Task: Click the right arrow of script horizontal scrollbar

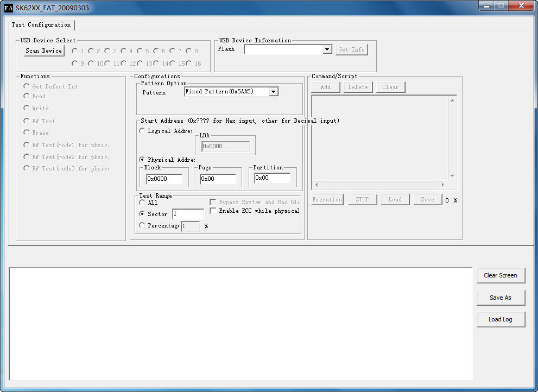Action: coord(443,185)
